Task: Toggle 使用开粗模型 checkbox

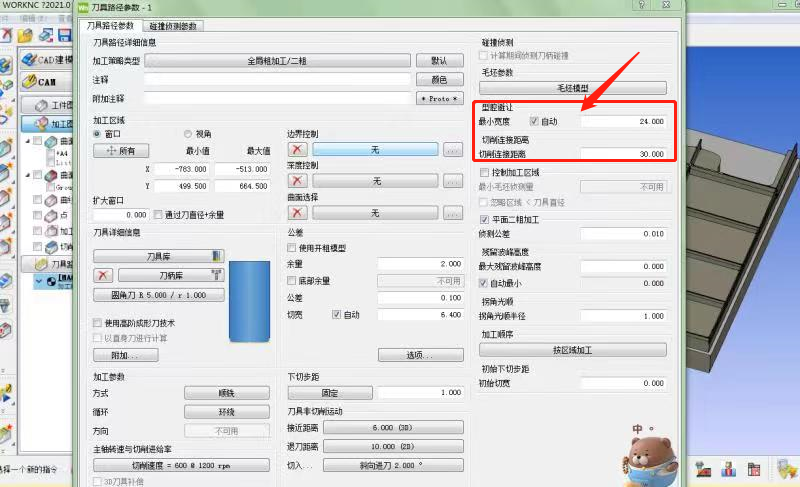Action: (291, 248)
